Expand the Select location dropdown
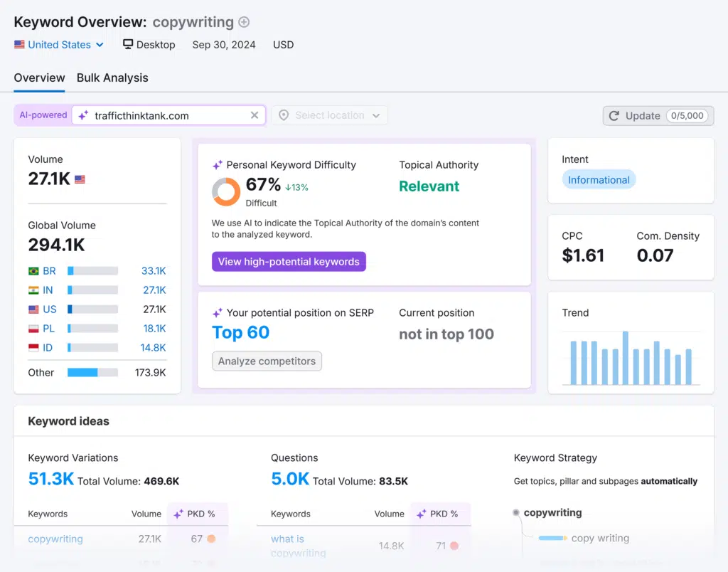728x572 pixels. point(330,115)
